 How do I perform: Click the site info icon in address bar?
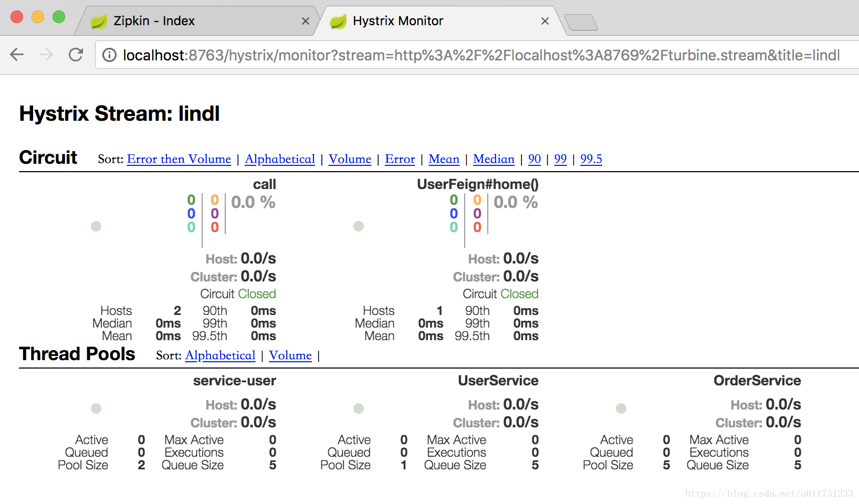point(109,55)
